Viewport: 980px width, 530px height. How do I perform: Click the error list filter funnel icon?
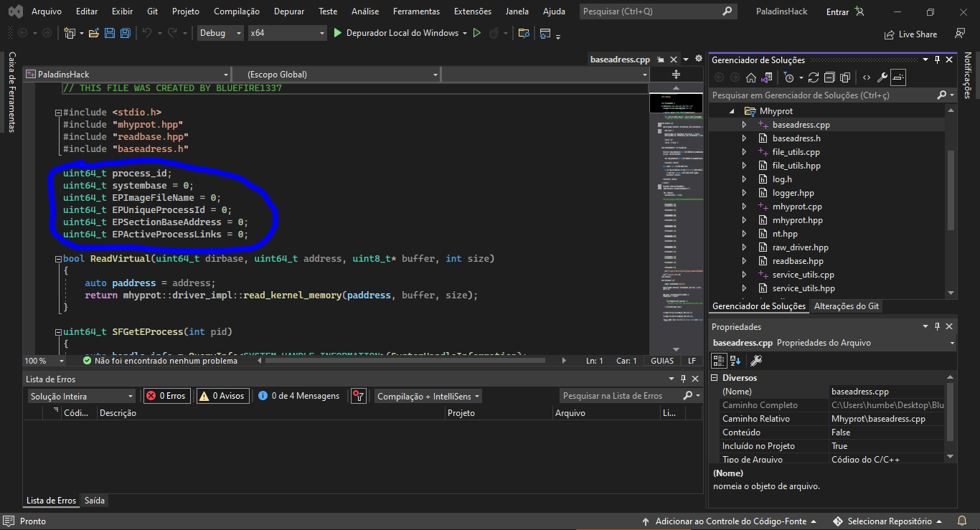click(359, 396)
